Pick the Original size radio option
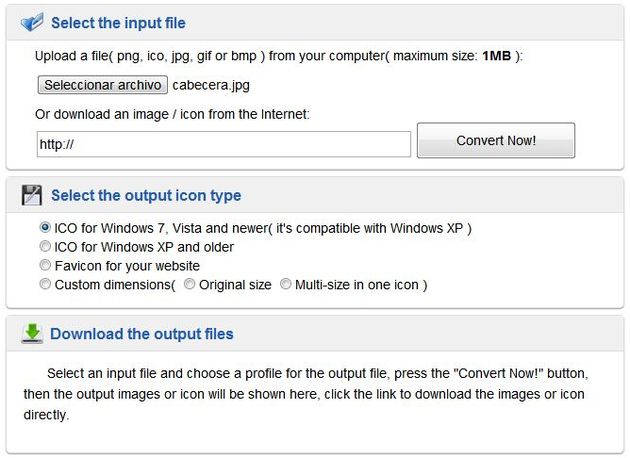The image size is (630, 458). pos(189,285)
